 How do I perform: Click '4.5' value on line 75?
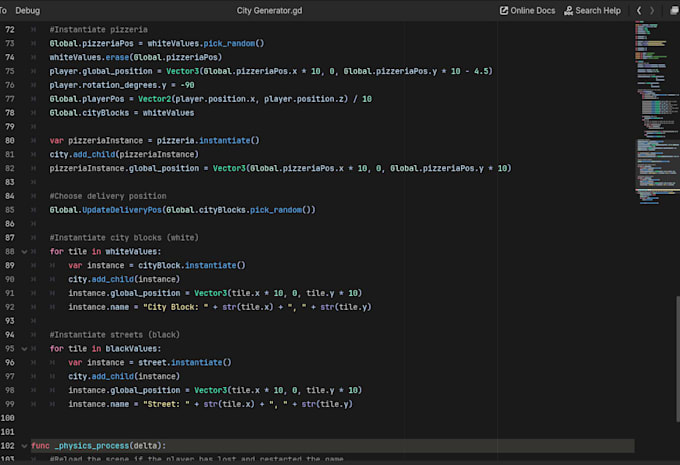click(x=481, y=71)
